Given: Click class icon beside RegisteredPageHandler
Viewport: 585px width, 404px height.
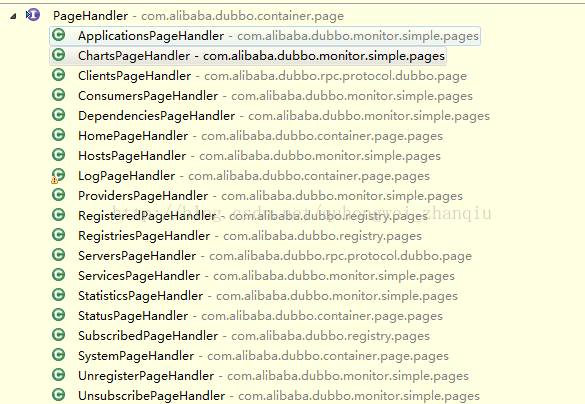Looking at the screenshot, I should [59, 215].
